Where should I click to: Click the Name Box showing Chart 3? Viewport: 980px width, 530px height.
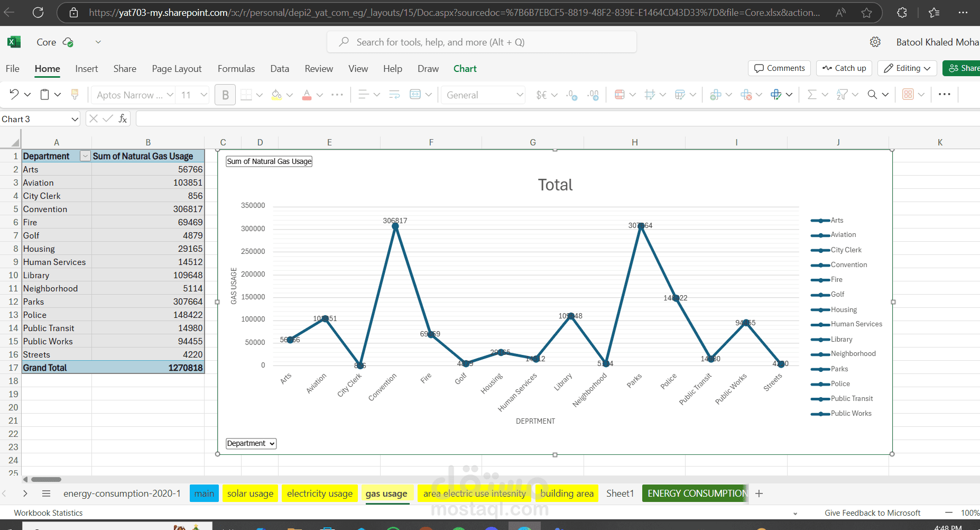tap(40, 119)
